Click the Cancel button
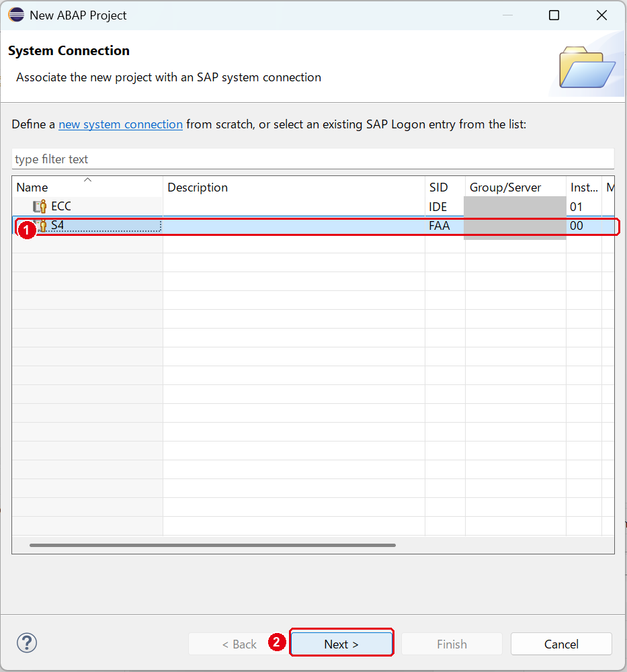 click(561, 644)
